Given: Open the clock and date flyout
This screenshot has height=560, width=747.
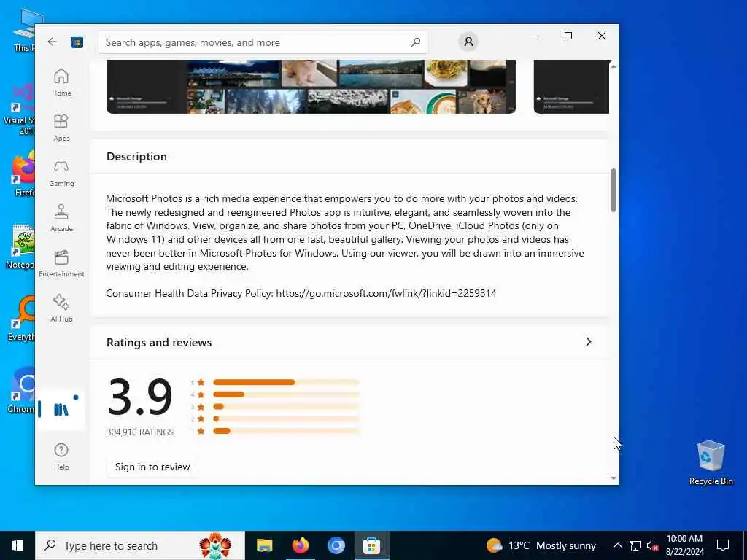Looking at the screenshot, I should pyautogui.click(x=684, y=545).
